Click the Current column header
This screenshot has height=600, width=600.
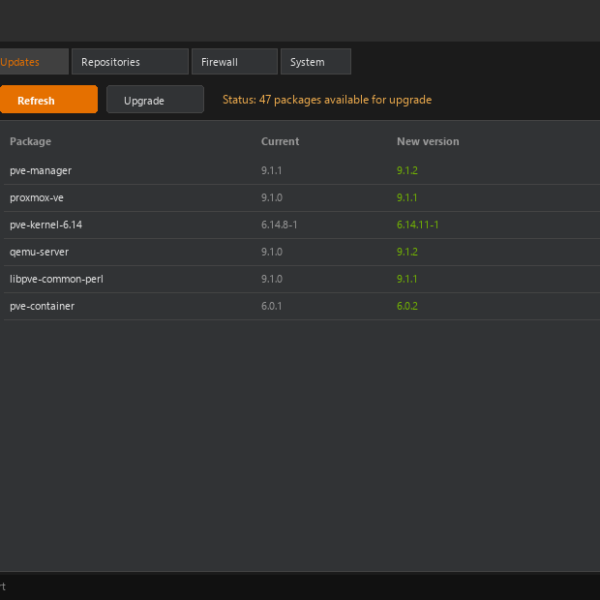[280, 142]
